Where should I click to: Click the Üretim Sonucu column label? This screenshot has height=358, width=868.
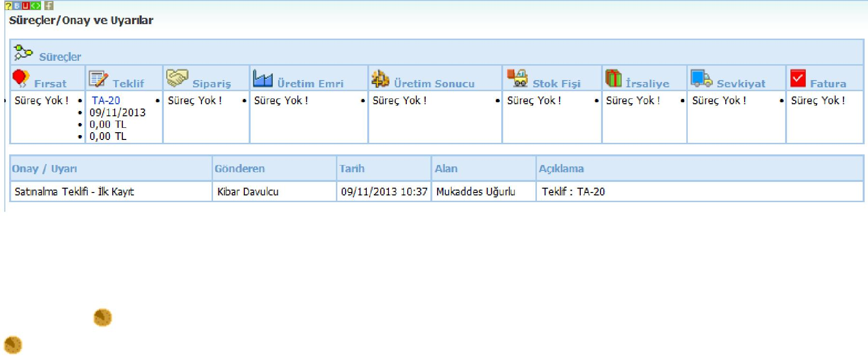434,83
